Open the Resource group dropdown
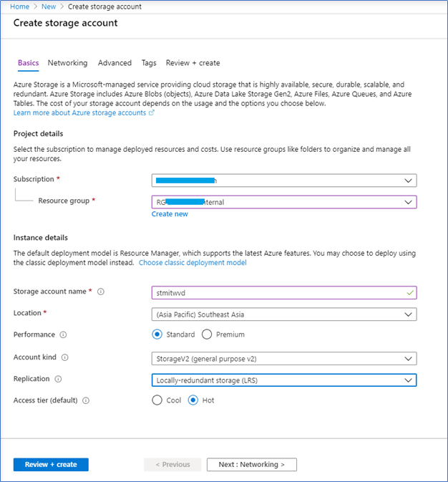The width and height of the screenshot is (448, 482). [x=284, y=202]
